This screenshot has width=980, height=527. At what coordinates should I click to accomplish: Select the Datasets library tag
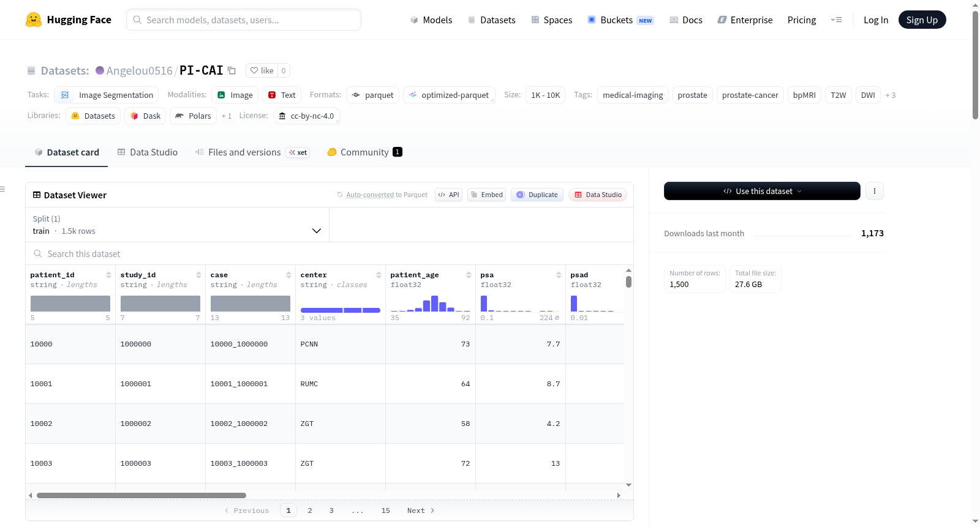(93, 116)
